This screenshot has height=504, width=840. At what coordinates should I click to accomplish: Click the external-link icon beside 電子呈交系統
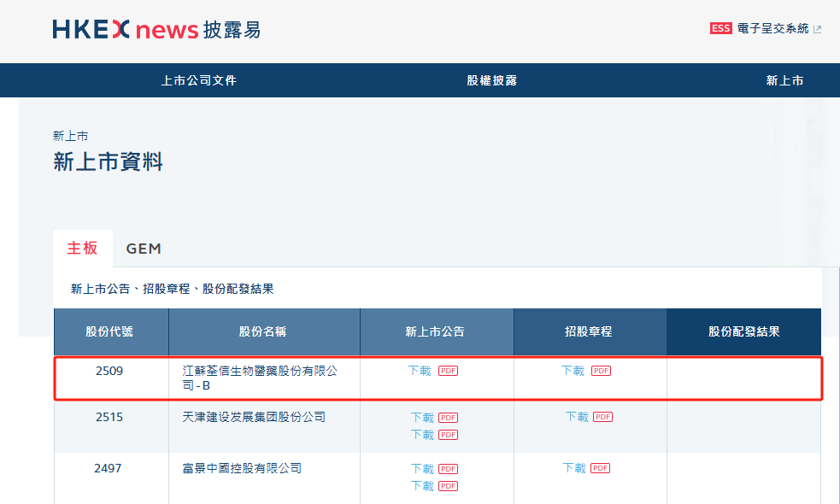[817, 29]
